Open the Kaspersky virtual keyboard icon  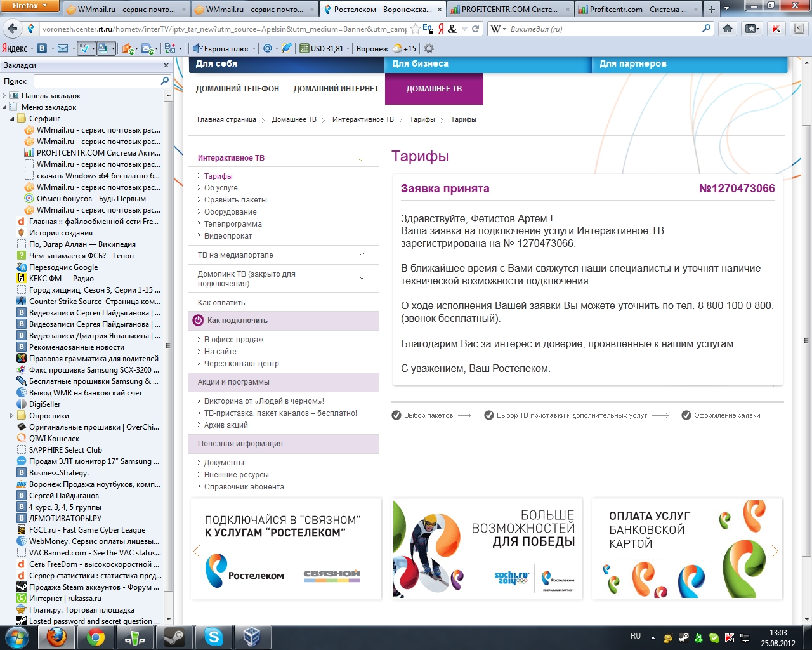(799, 29)
